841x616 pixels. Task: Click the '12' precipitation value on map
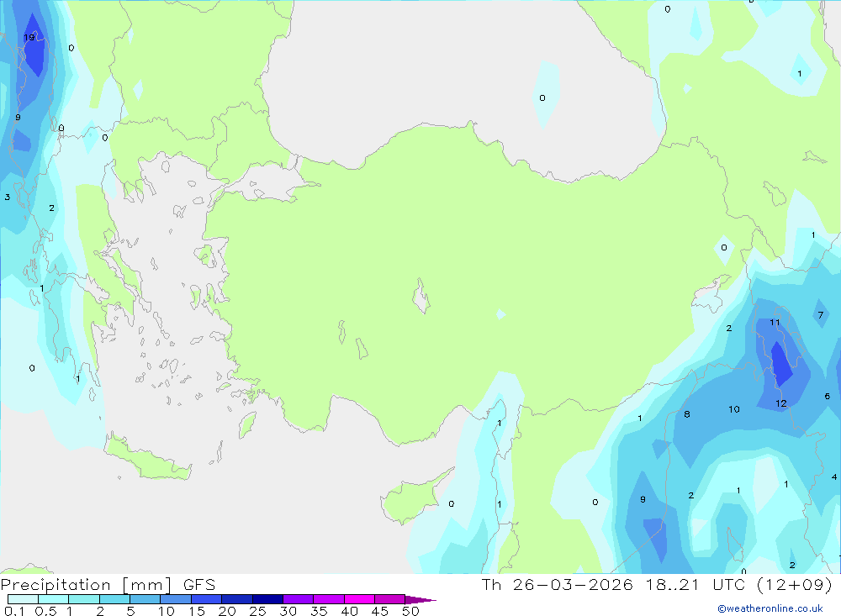pyautogui.click(x=781, y=403)
